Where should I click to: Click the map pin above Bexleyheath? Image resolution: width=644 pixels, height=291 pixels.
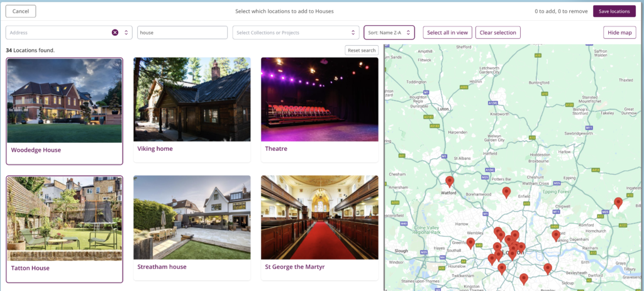pos(548,268)
